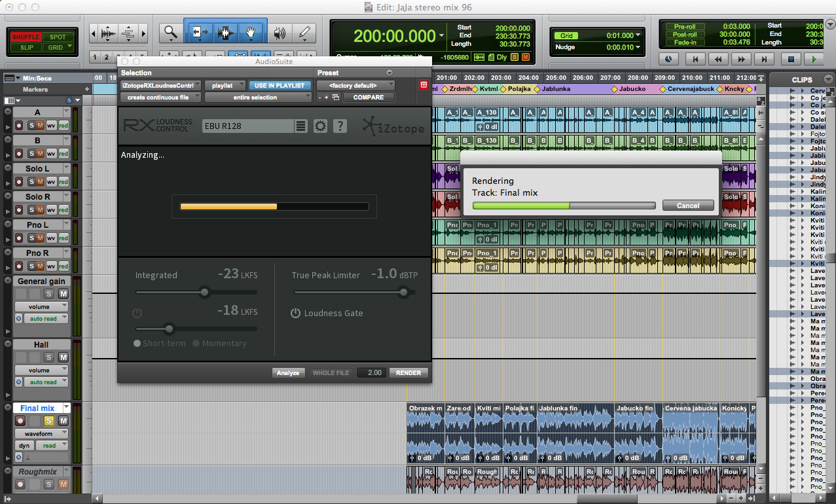Screen dimensions: 836x504
Task: Adjust the Integrated loudness slider handle
Action: [204, 293]
